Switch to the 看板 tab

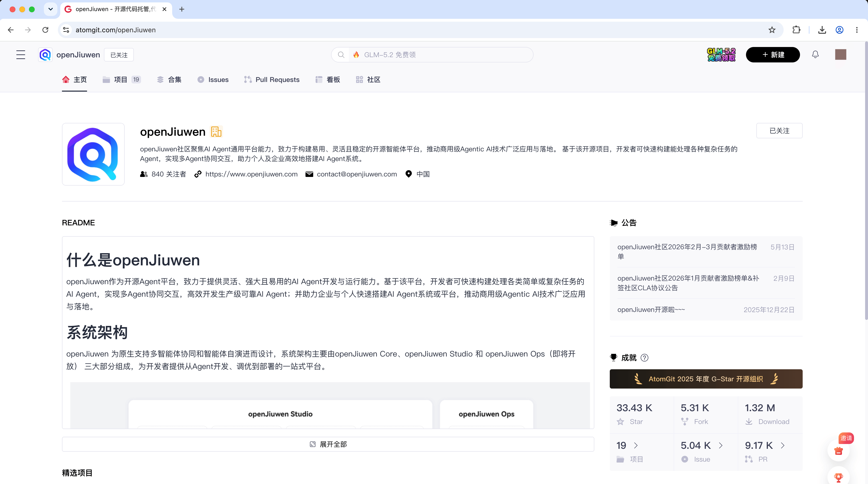coord(327,80)
